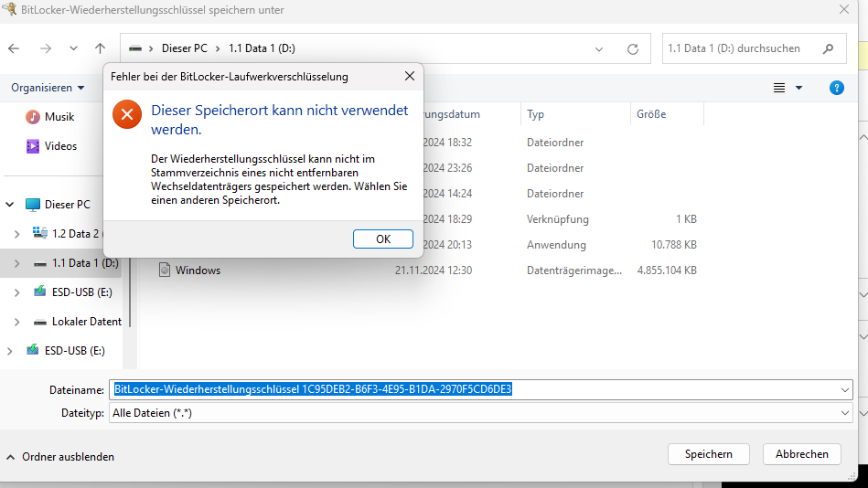
Task: Select Musik in the navigation pane
Action: [x=59, y=117]
